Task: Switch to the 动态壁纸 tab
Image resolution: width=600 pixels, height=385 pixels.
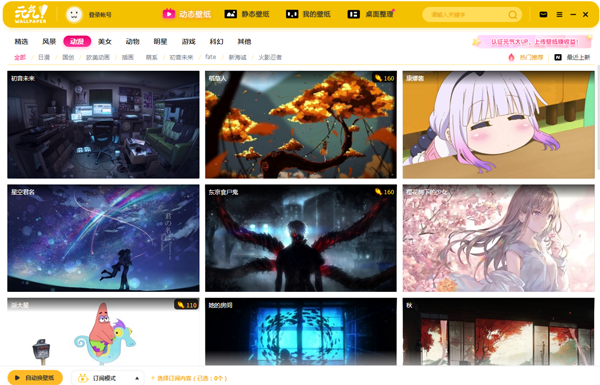Action: [187, 14]
